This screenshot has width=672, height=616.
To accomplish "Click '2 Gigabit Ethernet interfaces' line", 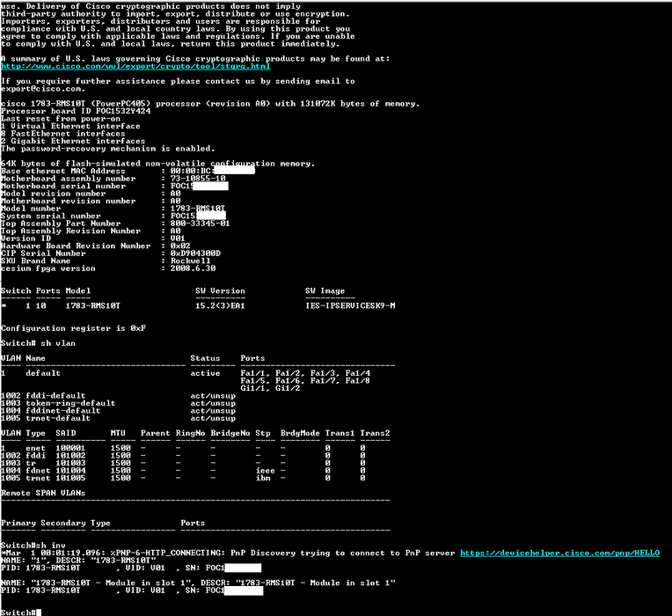I will pyautogui.click(x=73, y=141).
